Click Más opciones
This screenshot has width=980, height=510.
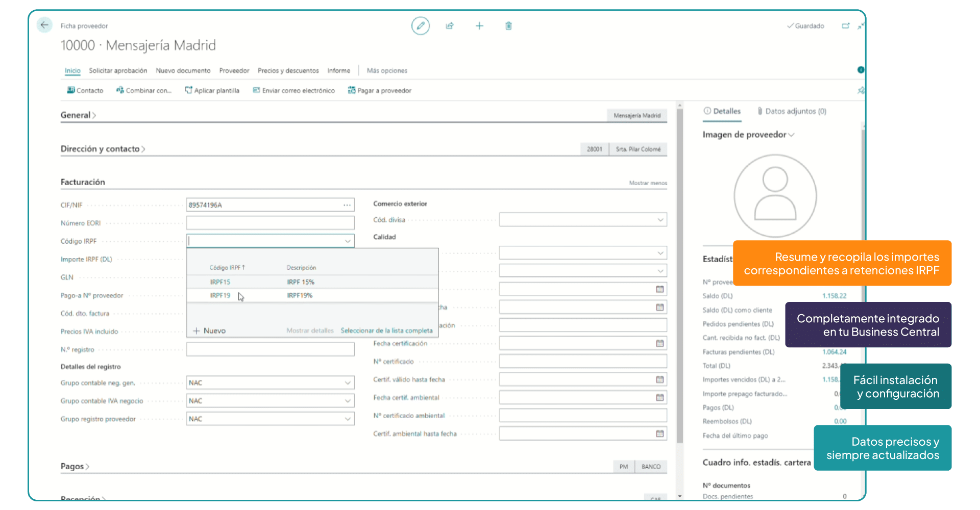pyautogui.click(x=387, y=71)
